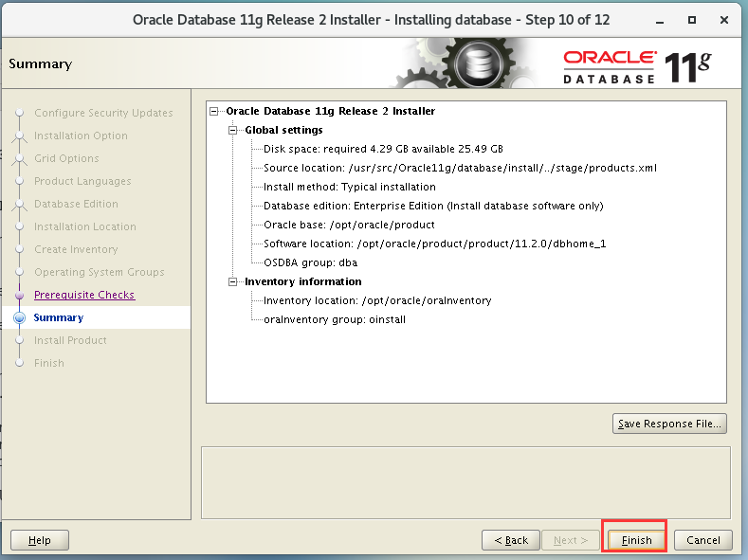Select the OSDBA group: dba row
748x560 pixels.
310,263
